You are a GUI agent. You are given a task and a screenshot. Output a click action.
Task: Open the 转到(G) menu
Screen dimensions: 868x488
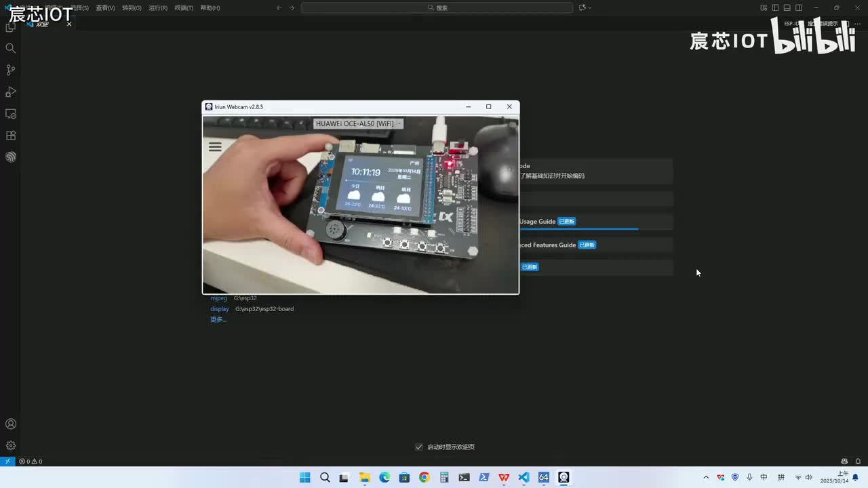(x=132, y=8)
